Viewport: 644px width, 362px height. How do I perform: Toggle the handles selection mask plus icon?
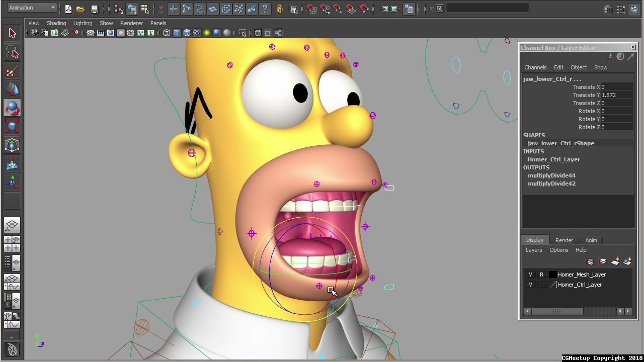point(173,9)
